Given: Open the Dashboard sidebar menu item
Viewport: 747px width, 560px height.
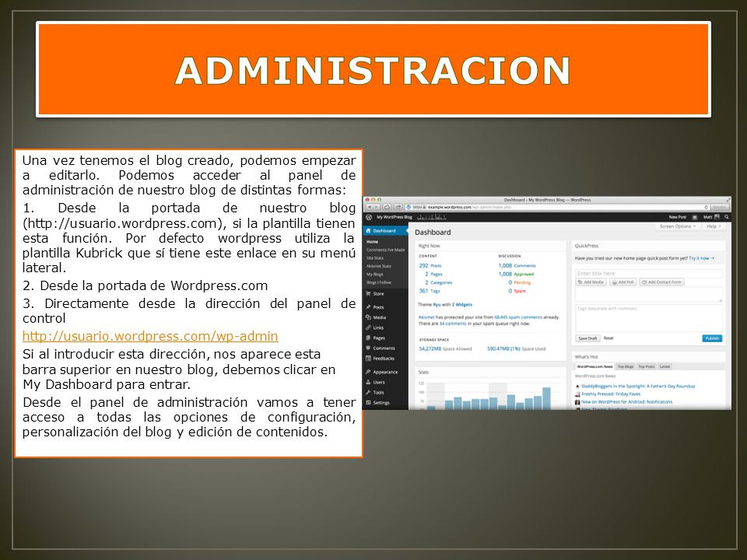Looking at the screenshot, I should pyautogui.click(x=385, y=231).
